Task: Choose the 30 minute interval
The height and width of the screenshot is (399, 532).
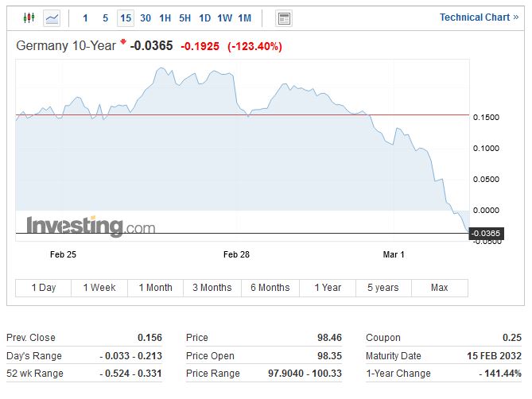Action: click(x=146, y=17)
